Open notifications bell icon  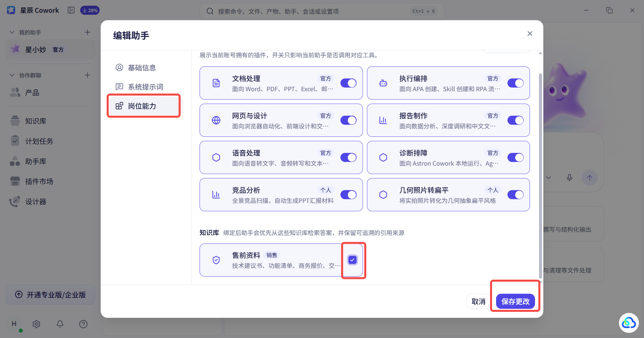(x=60, y=324)
